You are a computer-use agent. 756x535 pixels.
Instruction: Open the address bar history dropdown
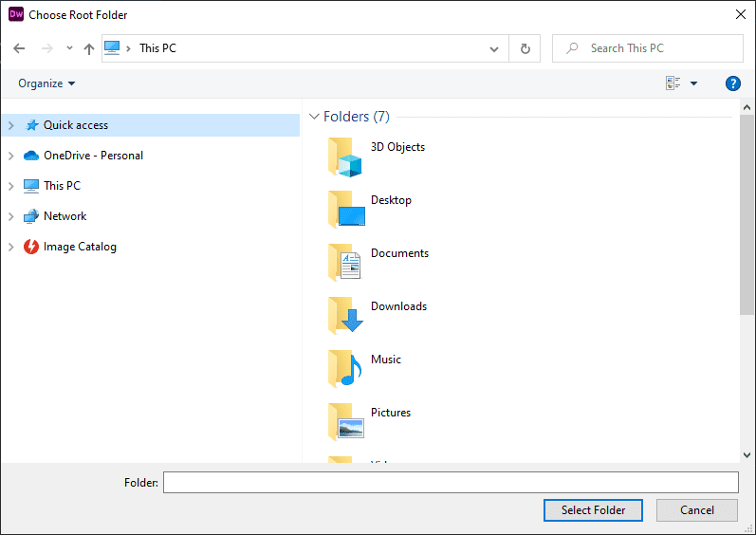[x=493, y=48]
